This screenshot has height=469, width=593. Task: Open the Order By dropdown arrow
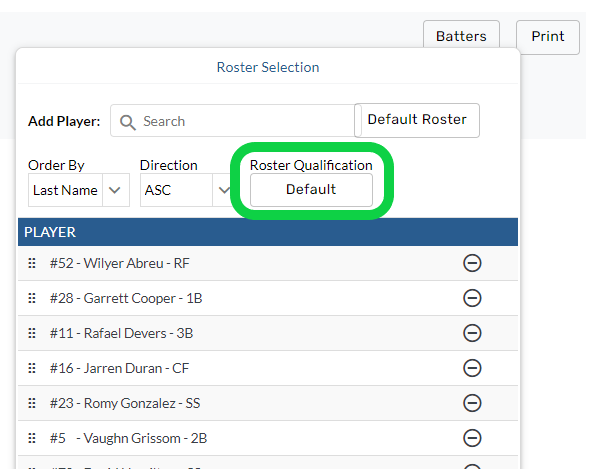coord(115,190)
